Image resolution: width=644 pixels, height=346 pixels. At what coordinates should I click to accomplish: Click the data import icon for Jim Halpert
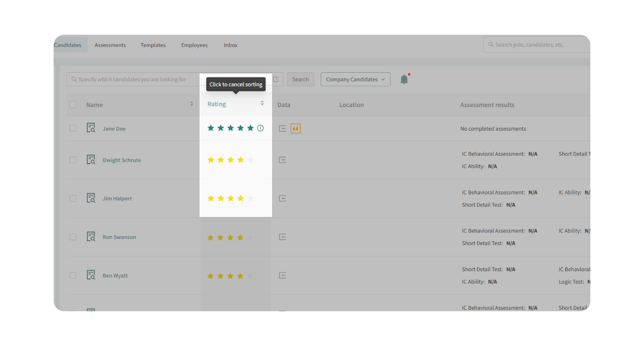[x=282, y=198]
